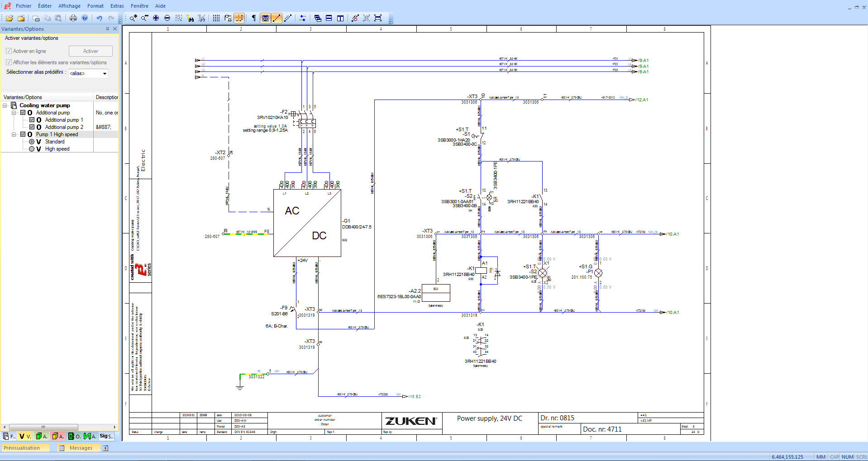868x461 pixels.
Task: Select the Standard variant radio button
Action: coord(32,142)
